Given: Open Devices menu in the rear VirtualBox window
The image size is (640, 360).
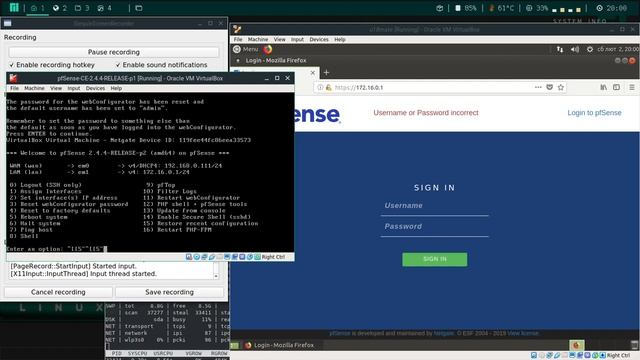Looking at the screenshot, I should pos(319,40).
